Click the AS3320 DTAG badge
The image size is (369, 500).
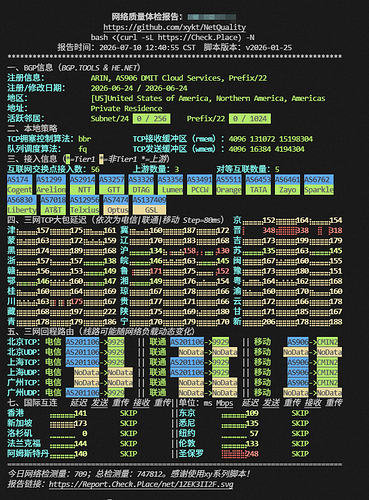[x=141, y=184]
